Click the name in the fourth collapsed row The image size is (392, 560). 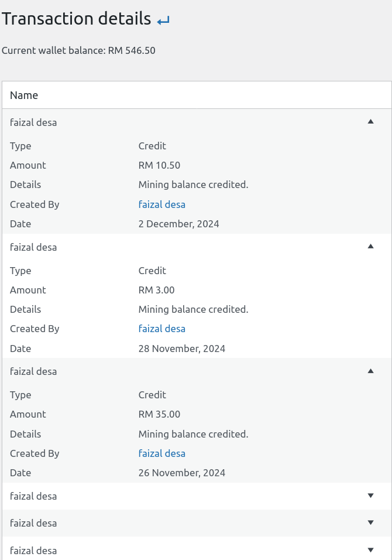33,496
